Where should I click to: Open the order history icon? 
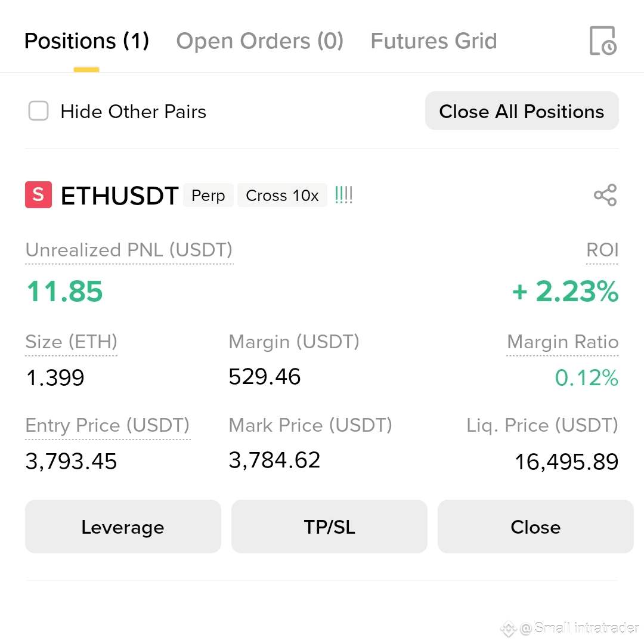tap(603, 41)
